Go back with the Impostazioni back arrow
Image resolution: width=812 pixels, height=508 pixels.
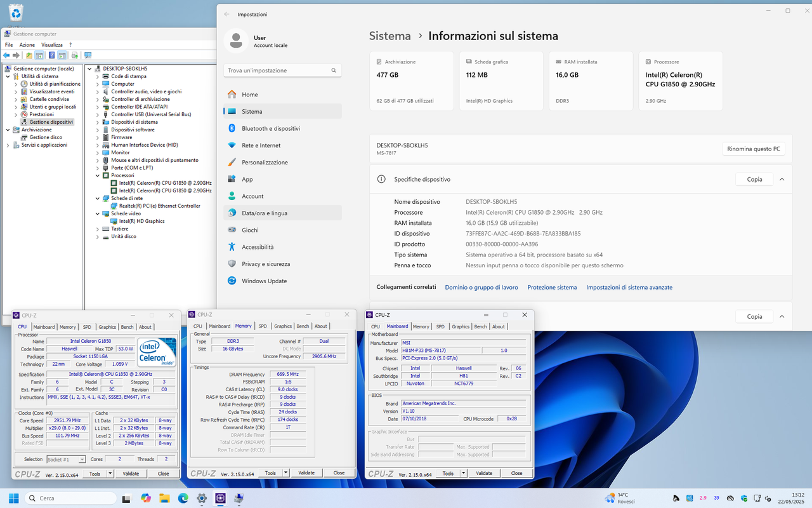(x=227, y=14)
